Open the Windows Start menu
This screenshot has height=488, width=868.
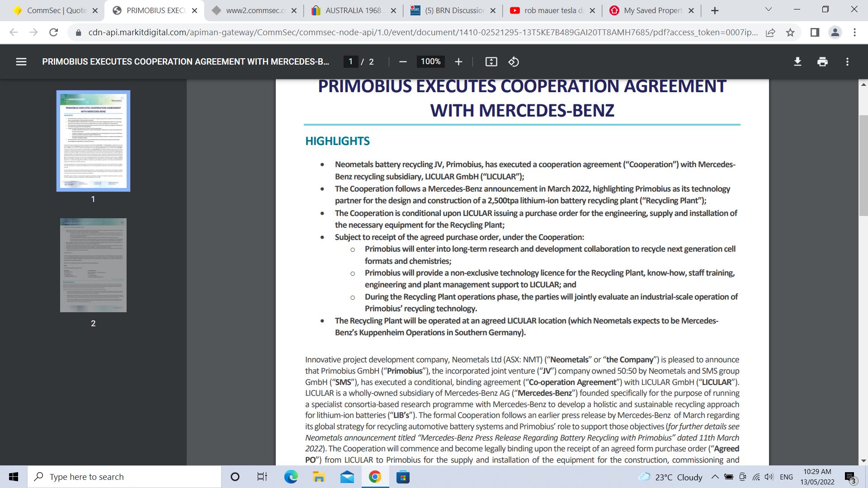click(x=14, y=477)
